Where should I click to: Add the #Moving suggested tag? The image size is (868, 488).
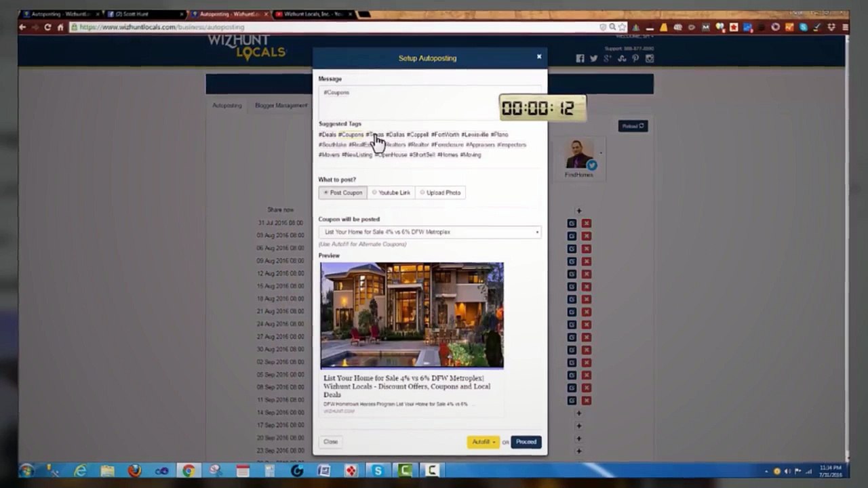pyautogui.click(x=471, y=155)
